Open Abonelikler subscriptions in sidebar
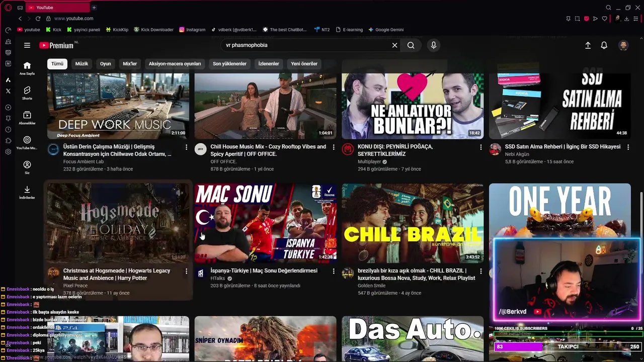The image size is (644, 362). coord(27,118)
